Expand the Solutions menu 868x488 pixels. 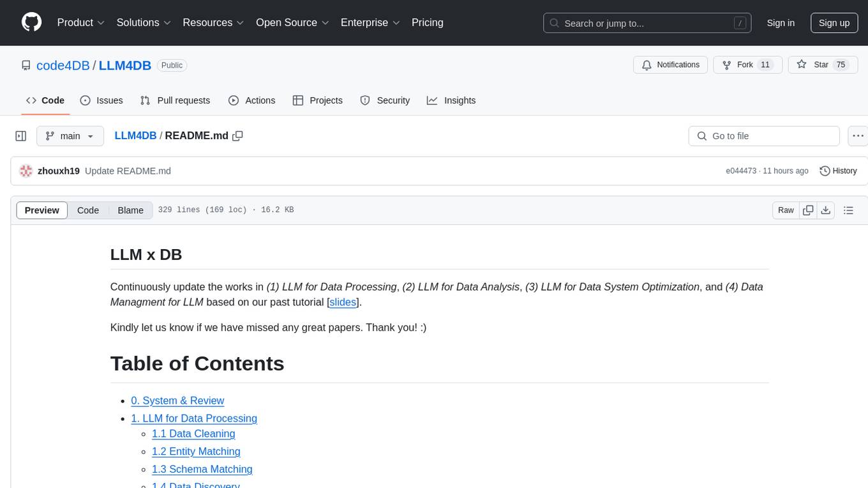pos(144,22)
